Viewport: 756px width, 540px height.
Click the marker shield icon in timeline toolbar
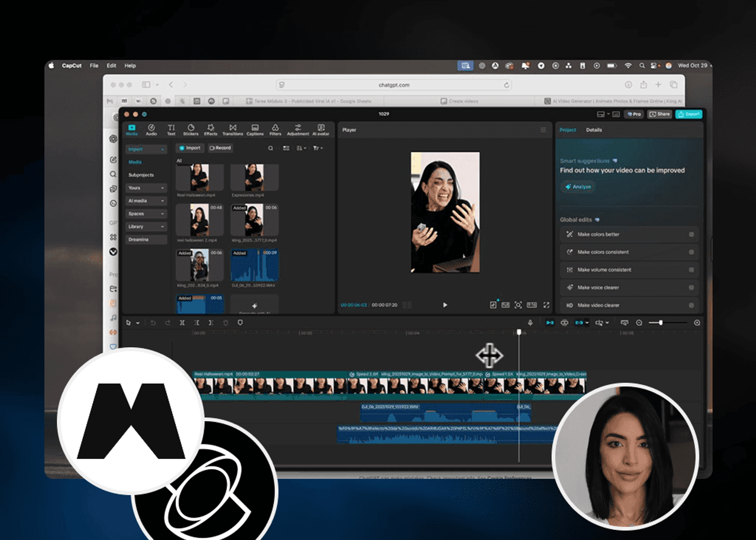240,323
